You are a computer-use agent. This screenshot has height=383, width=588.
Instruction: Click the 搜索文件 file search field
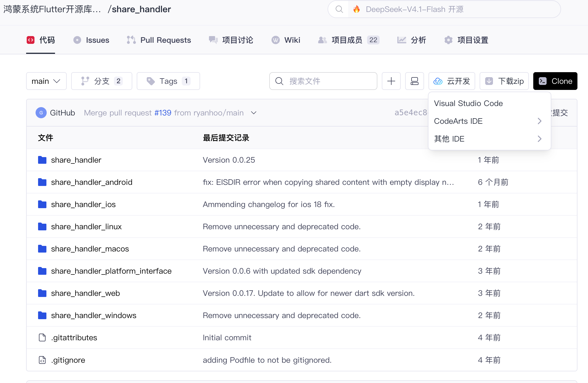(323, 81)
